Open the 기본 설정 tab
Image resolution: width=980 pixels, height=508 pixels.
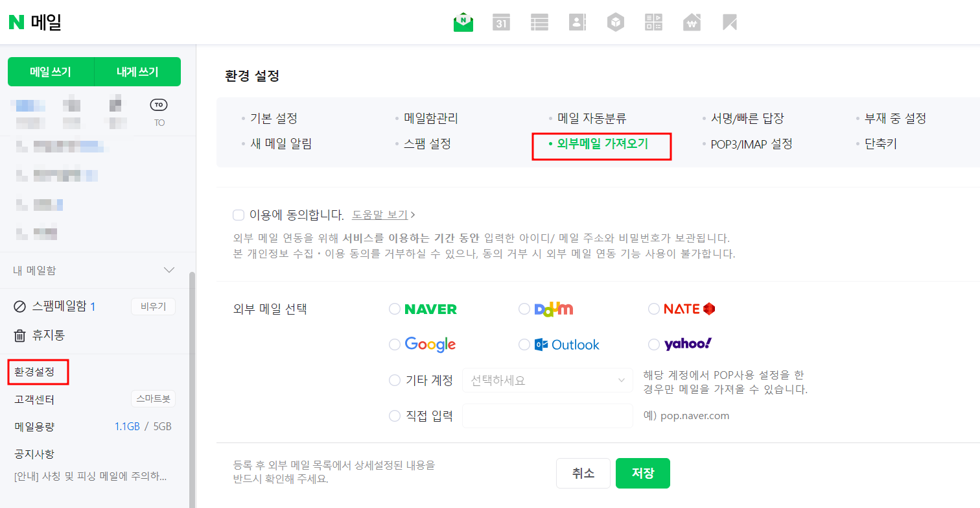click(x=274, y=119)
